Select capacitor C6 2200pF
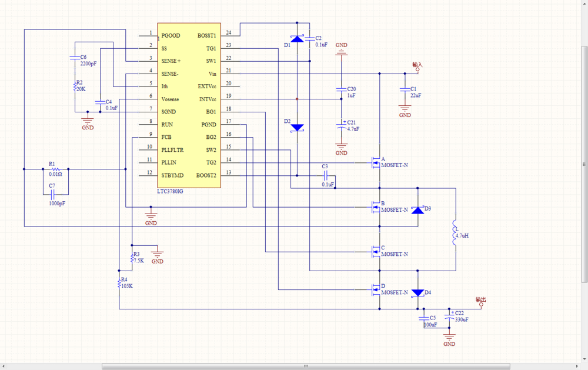Image resolution: width=588 pixels, height=370 pixels. [75, 58]
